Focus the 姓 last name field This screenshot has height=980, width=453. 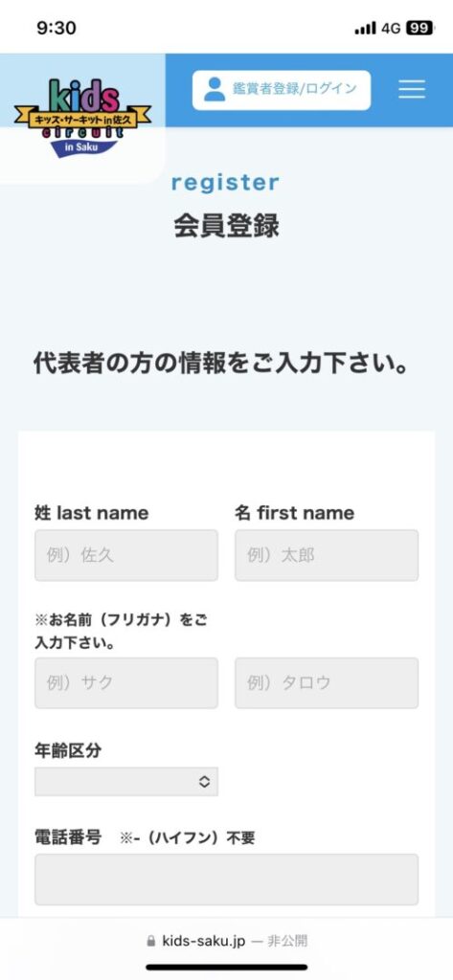pos(126,555)
